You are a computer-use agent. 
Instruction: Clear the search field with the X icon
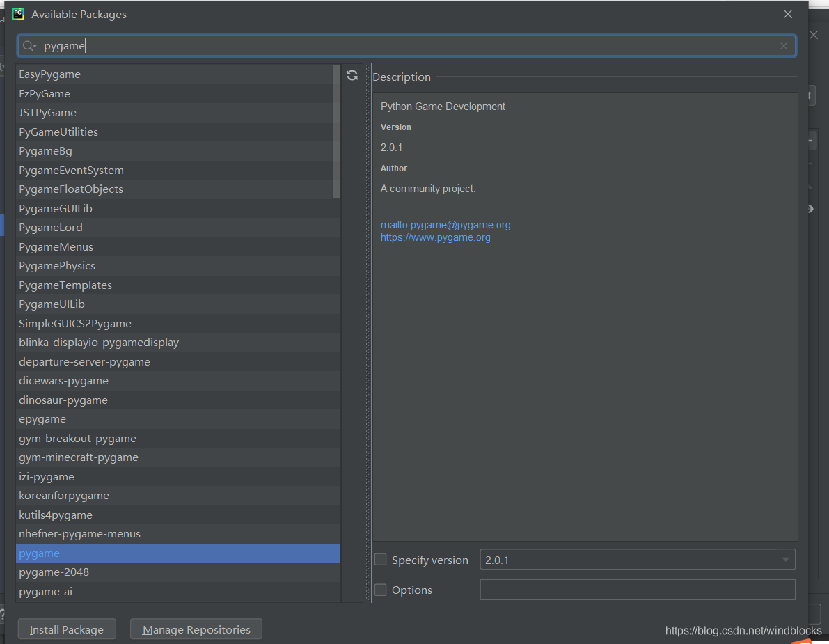click(784, 47)
